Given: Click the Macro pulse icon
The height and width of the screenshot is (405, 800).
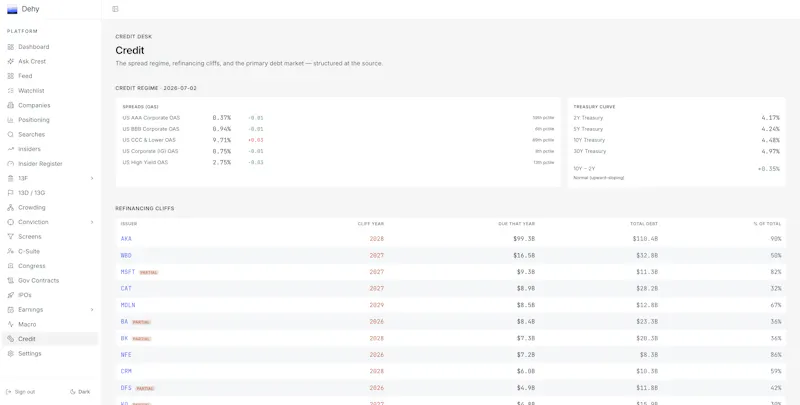Looking at the screenshot, I should click(x=10, y=324).
